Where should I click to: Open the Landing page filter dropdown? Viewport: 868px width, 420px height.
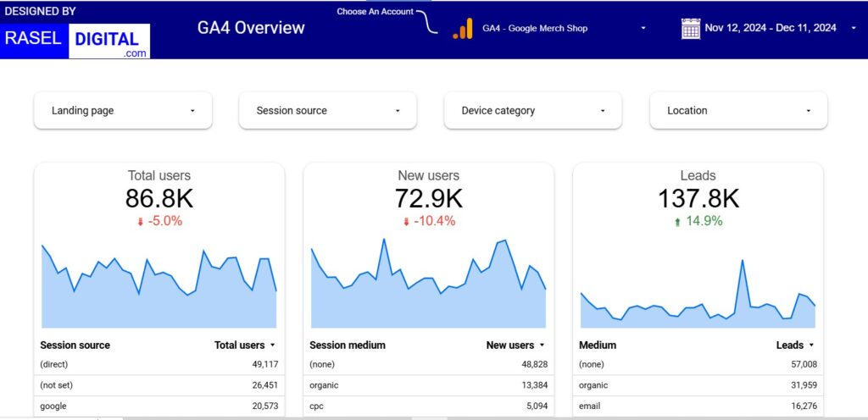[x=123, y=111]
